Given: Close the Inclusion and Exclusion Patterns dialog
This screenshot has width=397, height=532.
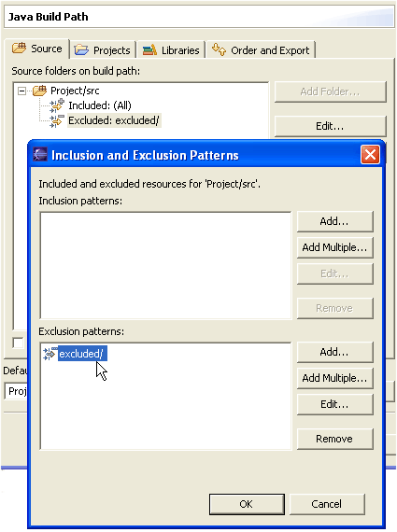Looking at the screenshot, I should point(370,155).
